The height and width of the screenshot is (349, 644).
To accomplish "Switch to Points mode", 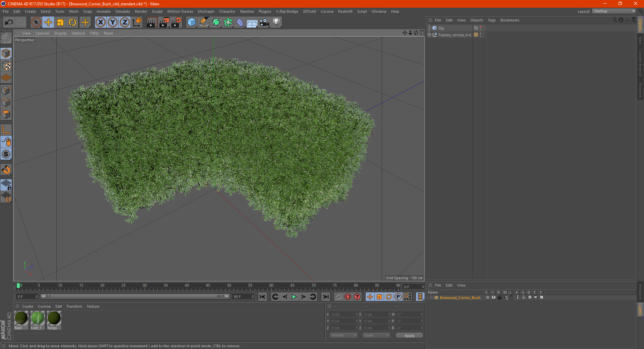I will click(6, 90).
